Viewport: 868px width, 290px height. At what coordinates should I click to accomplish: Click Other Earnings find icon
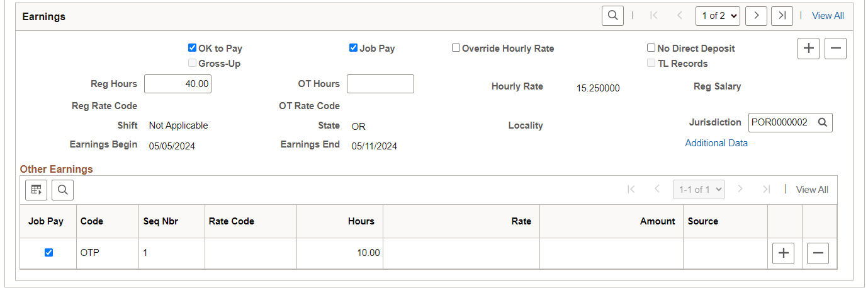[63, 189]
